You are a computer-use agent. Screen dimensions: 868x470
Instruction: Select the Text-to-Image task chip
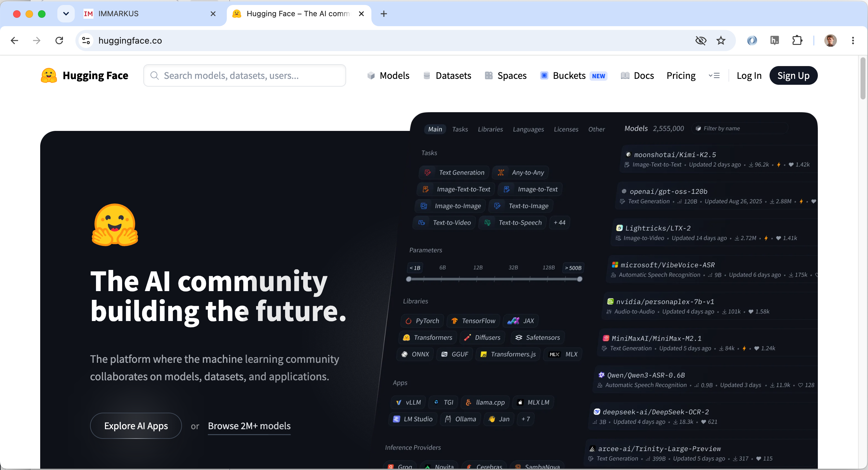521,206
